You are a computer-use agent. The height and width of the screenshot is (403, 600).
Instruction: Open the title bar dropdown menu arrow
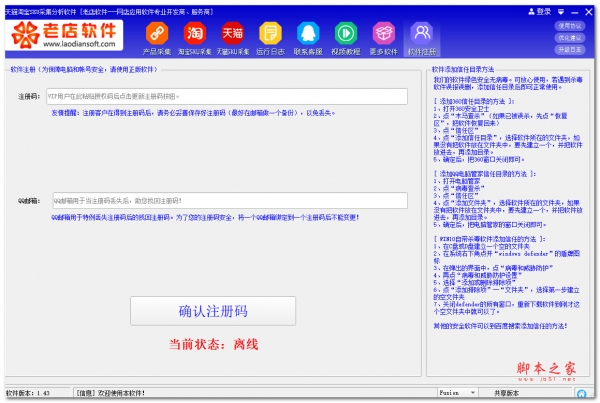(561, 12)
